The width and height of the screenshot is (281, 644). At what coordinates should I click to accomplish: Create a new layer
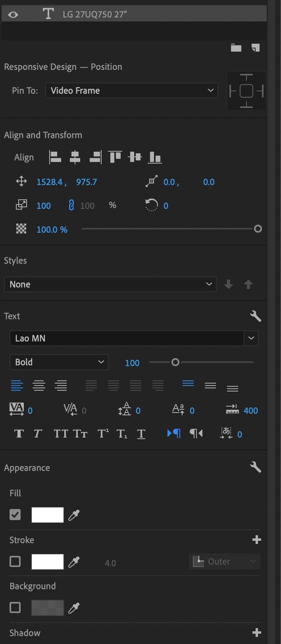click(x=256, y=48)
